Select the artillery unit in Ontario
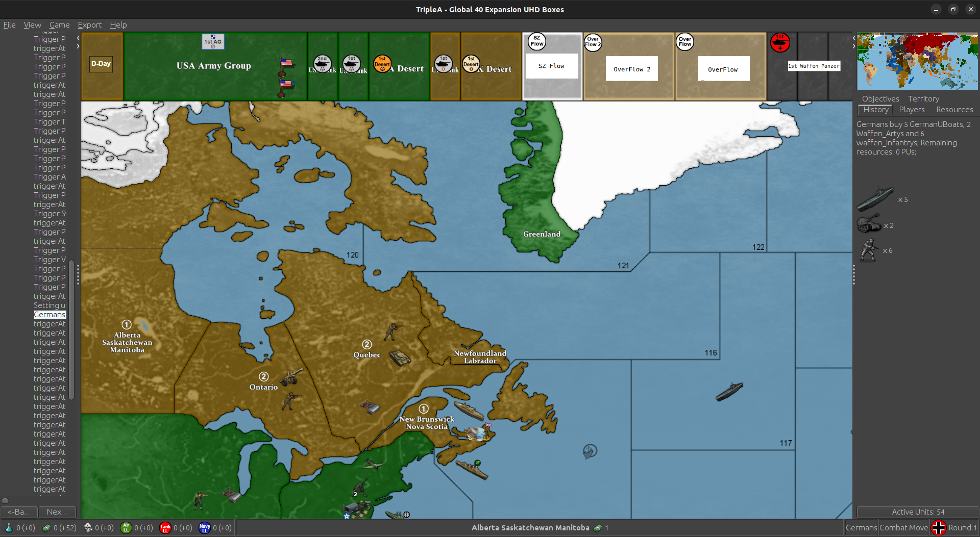Screen dimensions: 980x537 291,376
